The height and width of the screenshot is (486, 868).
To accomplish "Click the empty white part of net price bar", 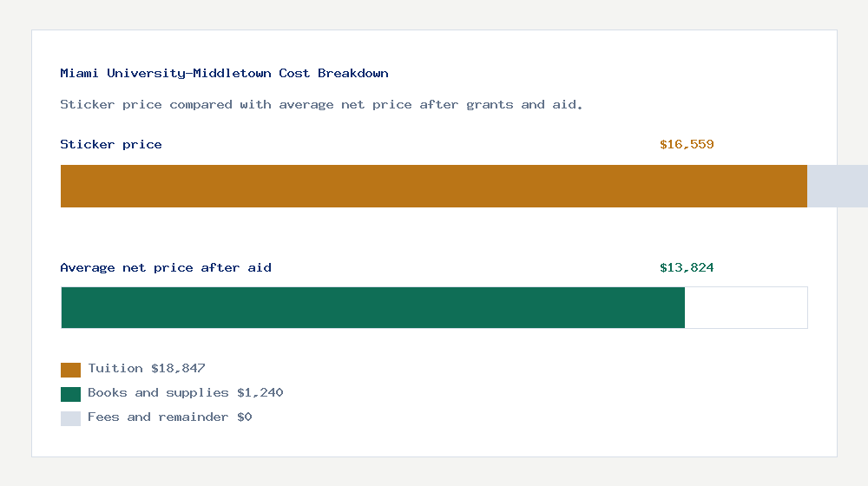I will coord(746,307).
